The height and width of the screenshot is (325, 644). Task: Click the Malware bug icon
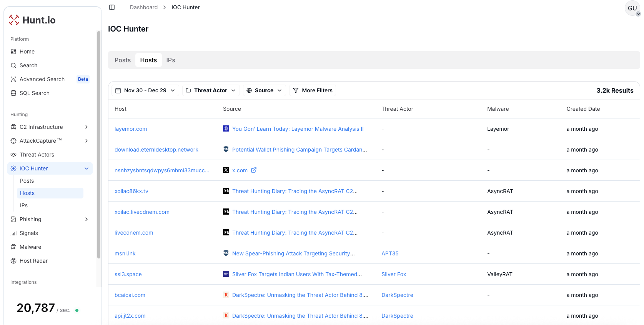click(13, 247)
